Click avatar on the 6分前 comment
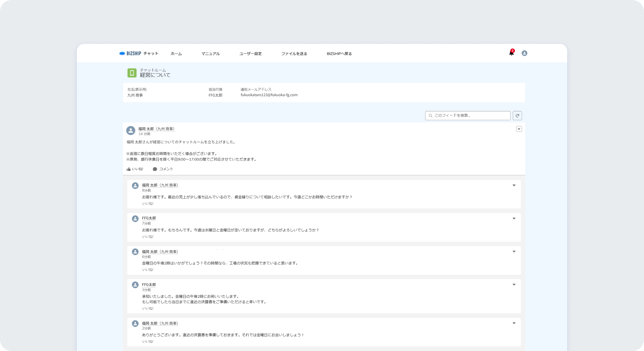Screen dimensions: 644x351 pos(135,252)
